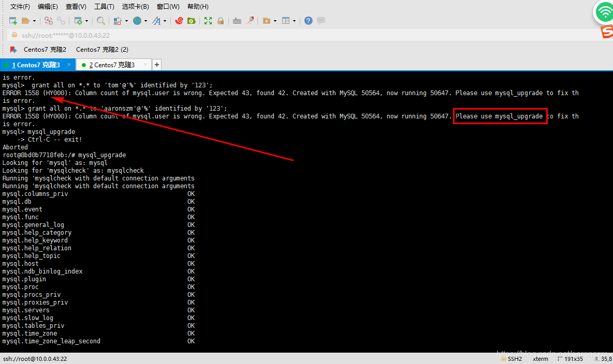
Task: Open Help blue question mark icon
Action: [309, 21]
